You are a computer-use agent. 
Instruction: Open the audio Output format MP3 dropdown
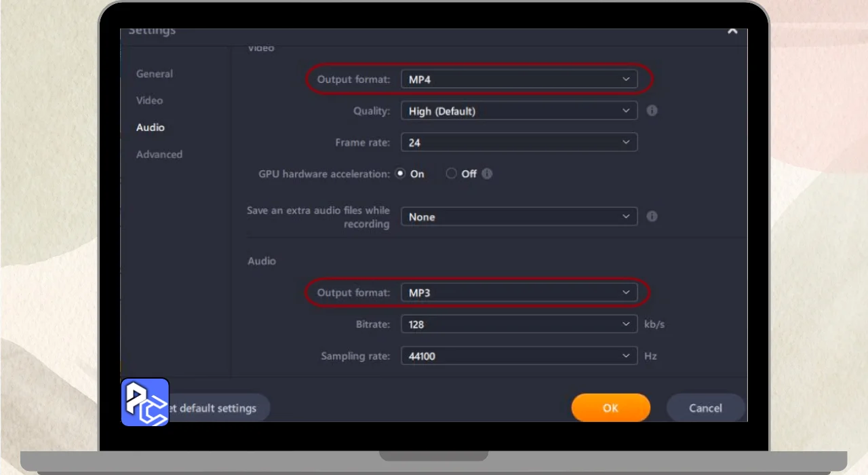[519, 292]
